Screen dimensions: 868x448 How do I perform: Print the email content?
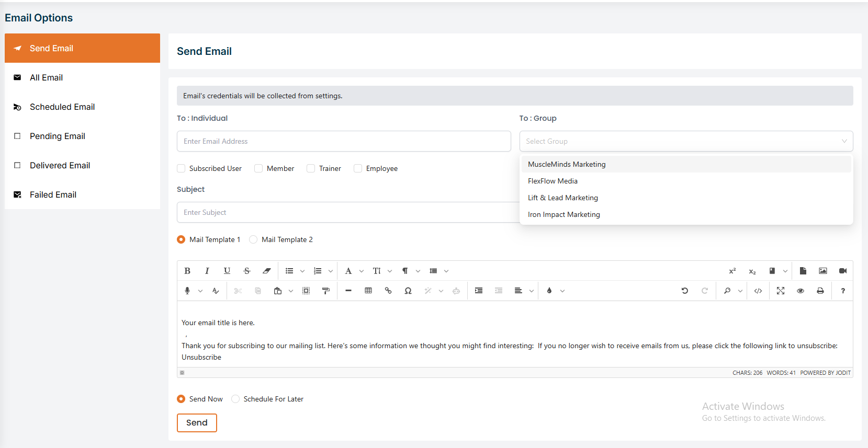point(820,291)
